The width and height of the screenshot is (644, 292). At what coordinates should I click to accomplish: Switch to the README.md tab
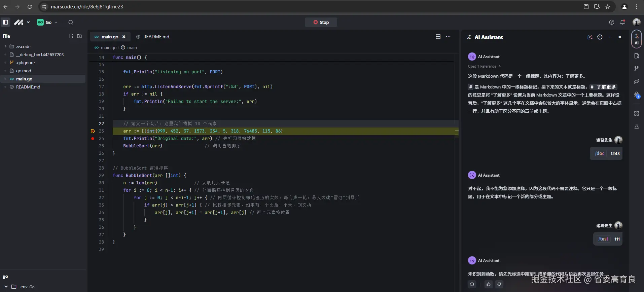[x=156, y=37]
